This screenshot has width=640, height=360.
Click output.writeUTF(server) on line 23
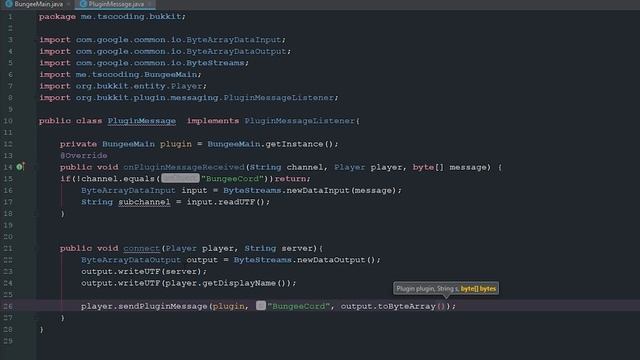tap(141, 271)
